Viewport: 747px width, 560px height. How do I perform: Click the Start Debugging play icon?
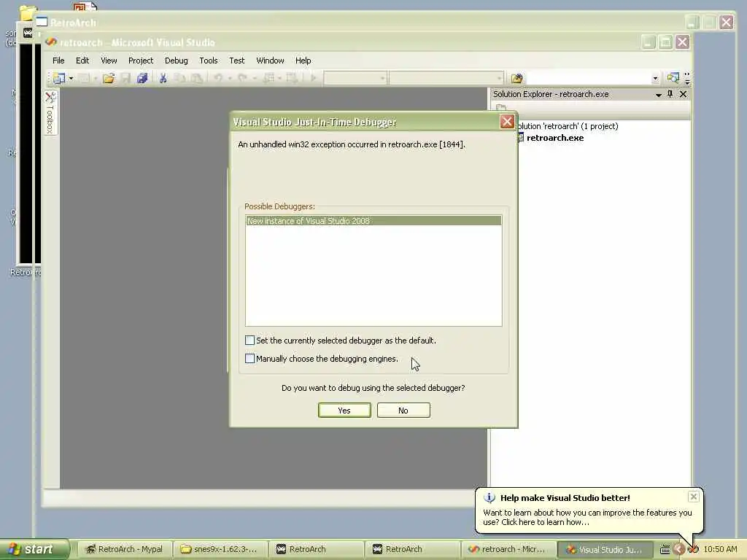point(313,77)
